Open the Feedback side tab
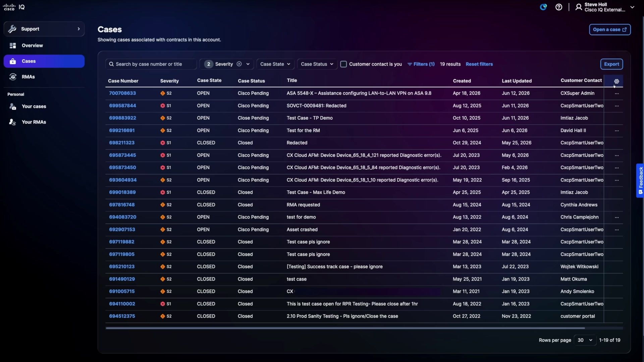This screenshot has height=362, width=644. (640, 181)
